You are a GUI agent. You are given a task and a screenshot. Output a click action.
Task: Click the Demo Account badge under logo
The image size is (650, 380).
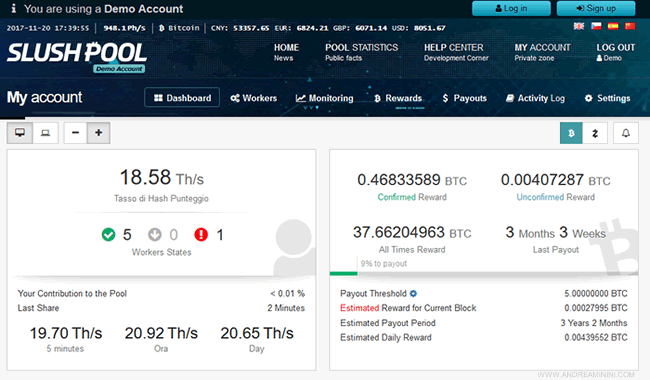(119, 69)
